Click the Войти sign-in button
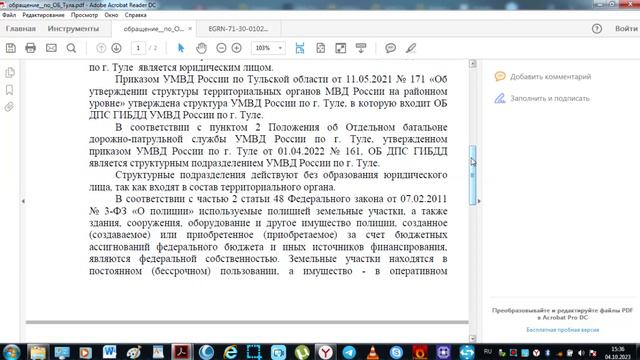640x360 pixels. 626,29
